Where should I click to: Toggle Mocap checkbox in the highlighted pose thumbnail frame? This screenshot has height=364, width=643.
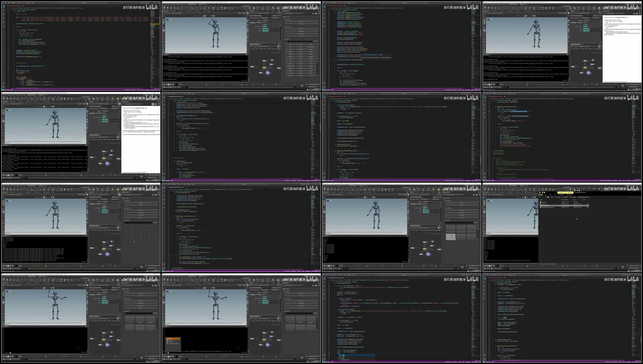point(423,206)
